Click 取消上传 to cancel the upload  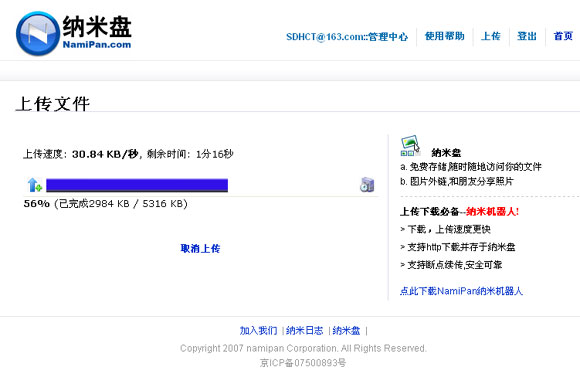[x=200, y=248]
